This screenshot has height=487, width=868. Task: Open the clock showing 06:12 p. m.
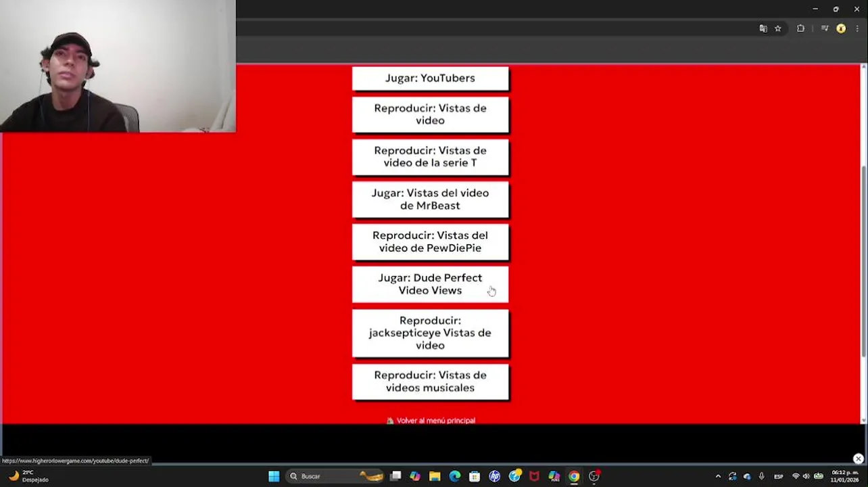(844, 476)
